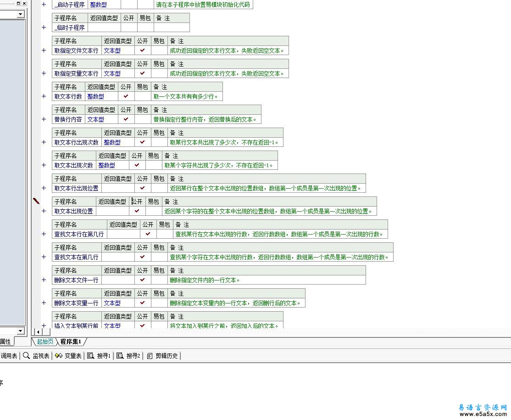Image resolution: width=511 pixels, height=420 pixels.
Task: Select the 取指定文件文本行 name cell
Action: [77, 50]
